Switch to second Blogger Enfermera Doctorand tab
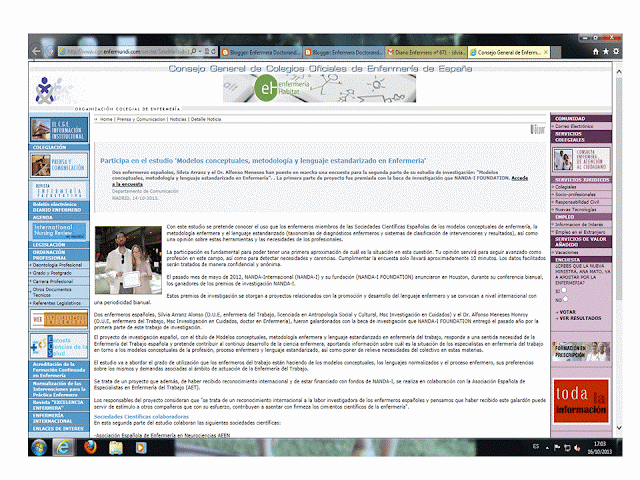The width and height of the screenshot is (640, 480). pos(343,52)
